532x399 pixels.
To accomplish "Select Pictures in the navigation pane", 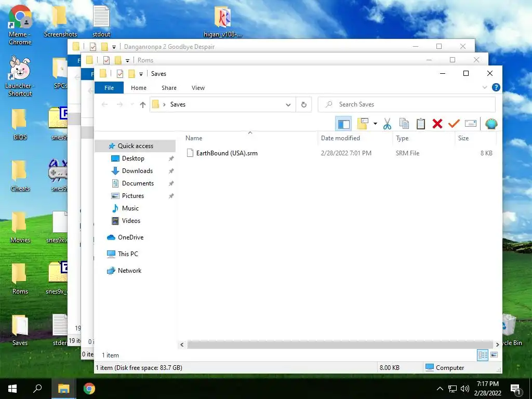I will (x=132, y=196).
